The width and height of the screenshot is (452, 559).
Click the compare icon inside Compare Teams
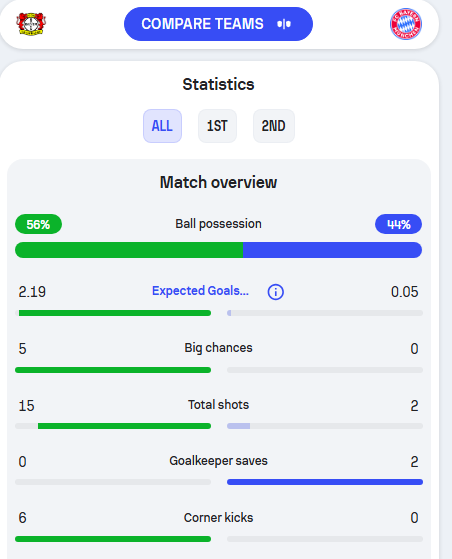284,24
